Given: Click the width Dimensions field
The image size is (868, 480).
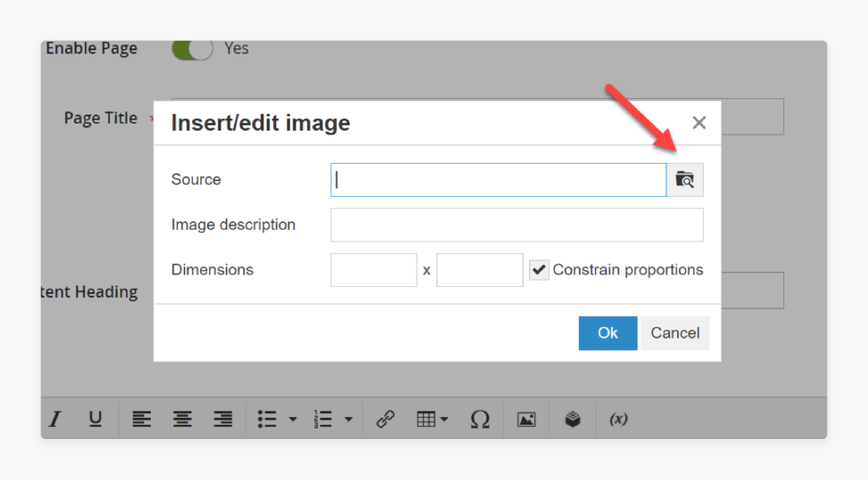Looking at the screenshot, I should click(x=374, y=270).
